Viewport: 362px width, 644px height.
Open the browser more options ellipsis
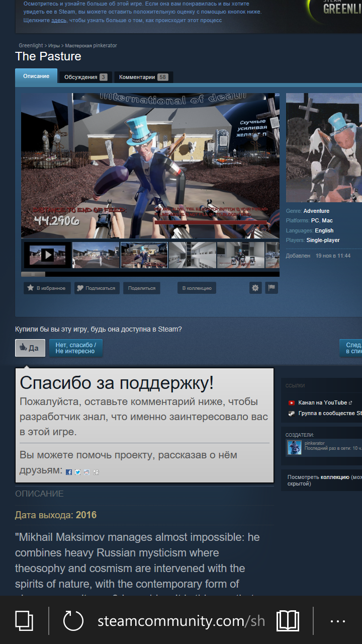coord(338,621)
